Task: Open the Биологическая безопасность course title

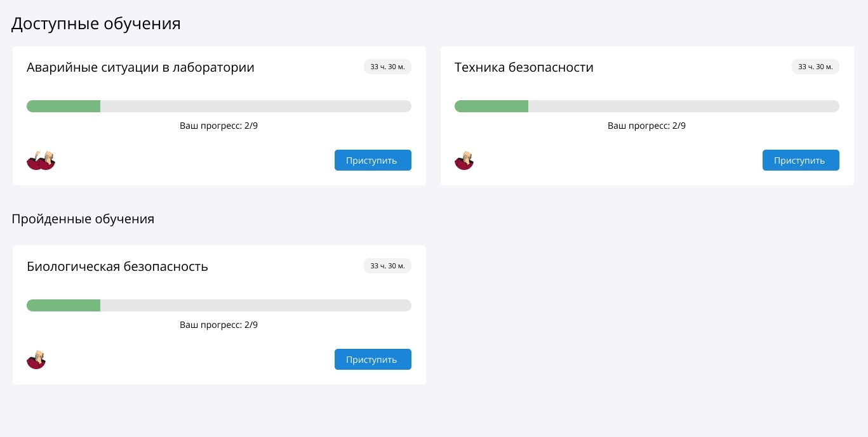Action: coord(117,266)
